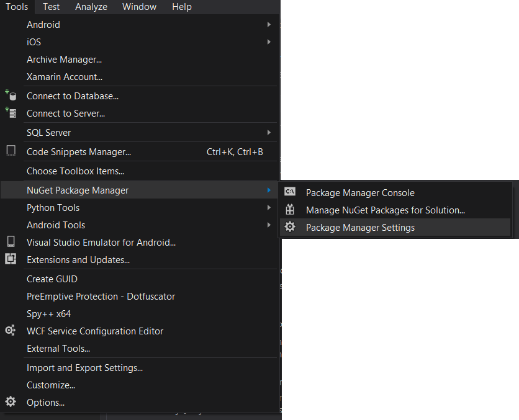
Task: Click the Connect to Database icon
Action: click(x=11, y=96)
